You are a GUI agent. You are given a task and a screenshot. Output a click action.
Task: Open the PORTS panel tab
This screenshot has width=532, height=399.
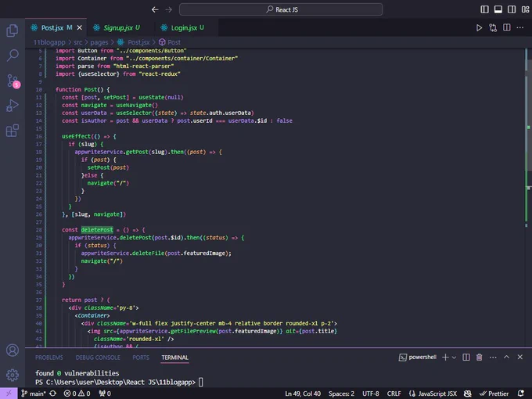coord(141,358)
